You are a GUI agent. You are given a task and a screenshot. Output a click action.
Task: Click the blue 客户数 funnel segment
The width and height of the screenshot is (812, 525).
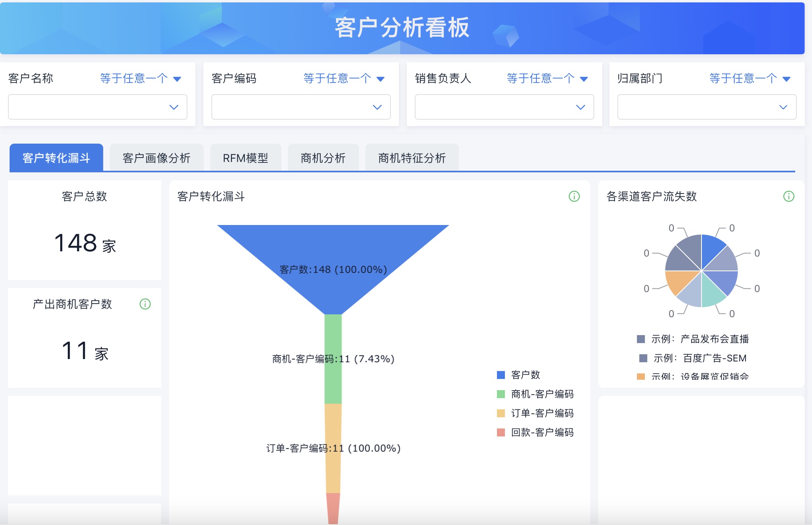(333, 247)
